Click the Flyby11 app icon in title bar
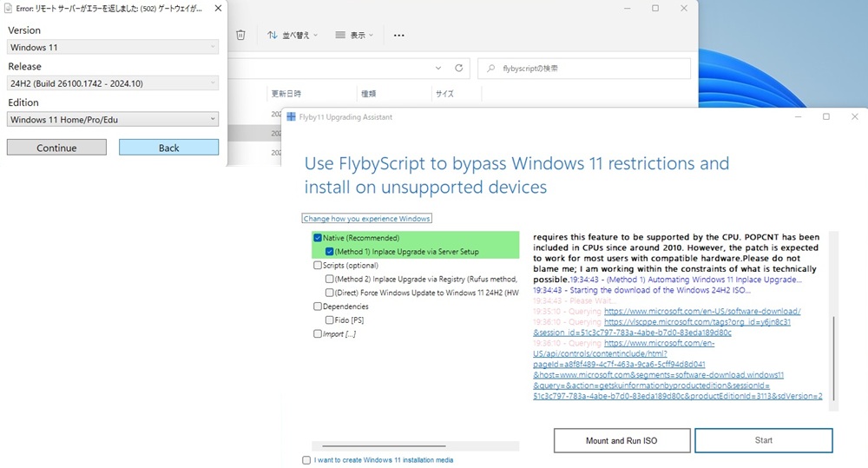The image size is (868, 468). click(291, 116)
